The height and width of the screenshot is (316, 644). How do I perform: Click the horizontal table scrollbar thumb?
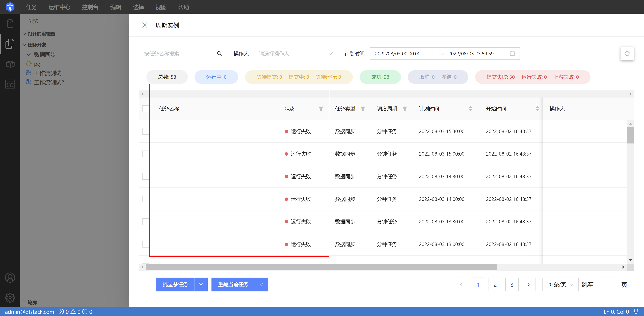click(321, 267)
